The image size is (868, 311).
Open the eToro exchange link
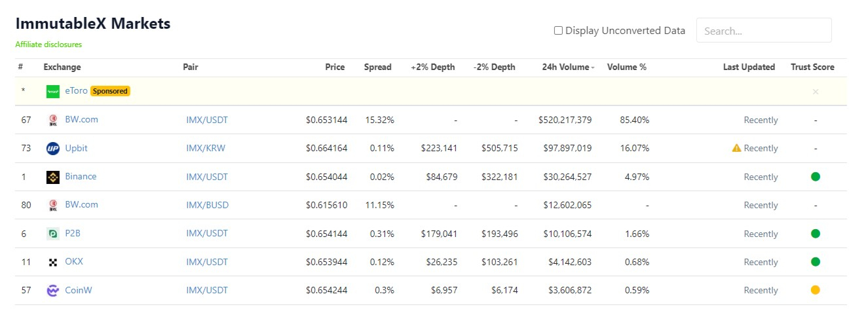coord(76,91)
